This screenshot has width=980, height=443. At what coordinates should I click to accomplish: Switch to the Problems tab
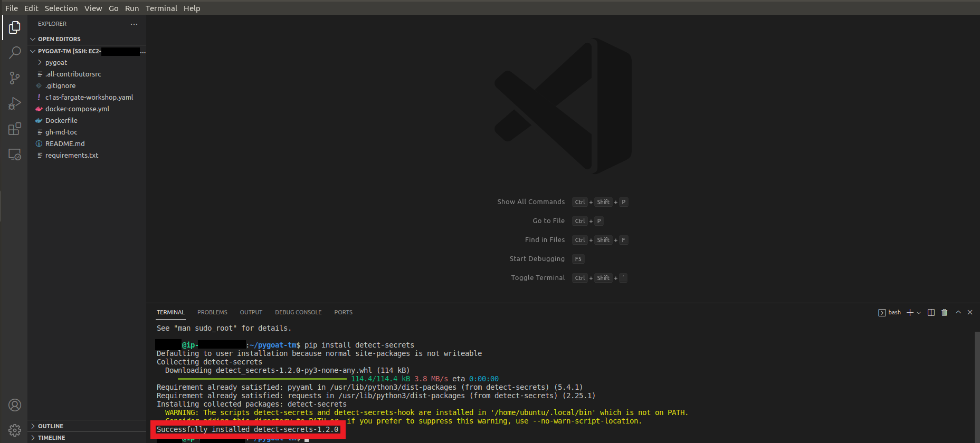212,312
